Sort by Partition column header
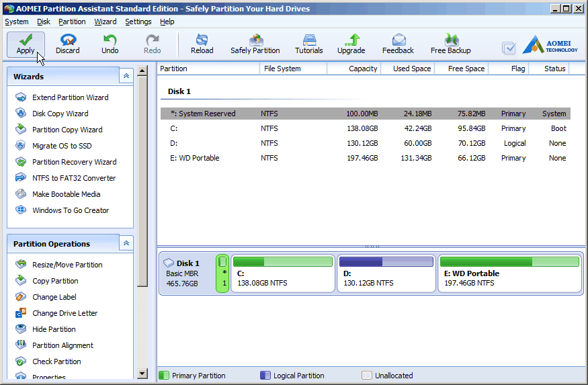The width and height of the screenshot is (588, 385). pyautogui.click(x=208, y=69)
